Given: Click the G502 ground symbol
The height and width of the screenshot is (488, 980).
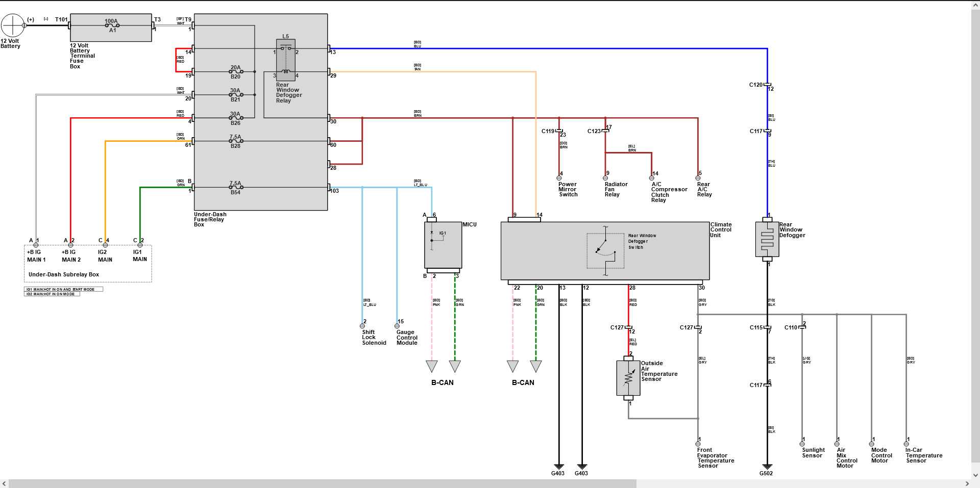Looking at the screenshot, I should (767, 467).
